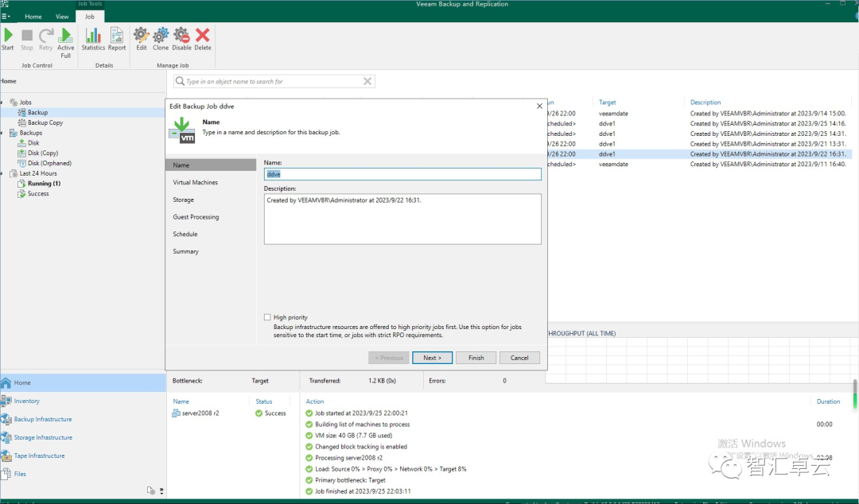Sort session list by Status column
859x504 pixels.
[x=263, y=401]
